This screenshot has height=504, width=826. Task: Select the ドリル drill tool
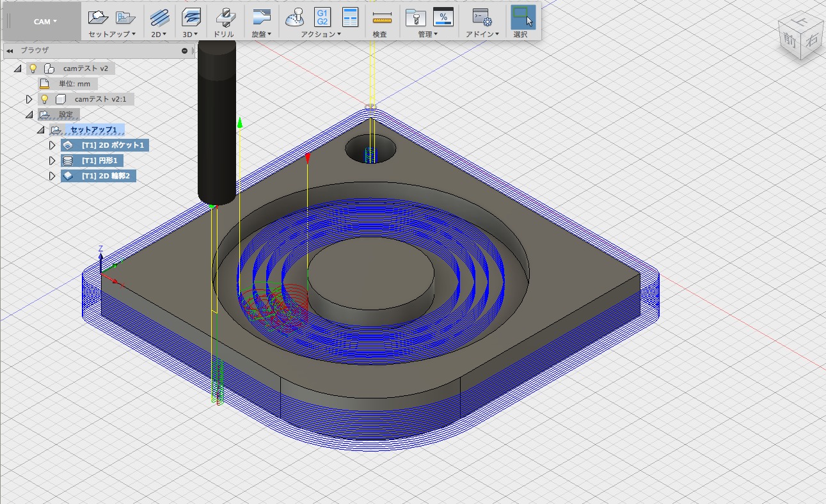tap(223, 17)
